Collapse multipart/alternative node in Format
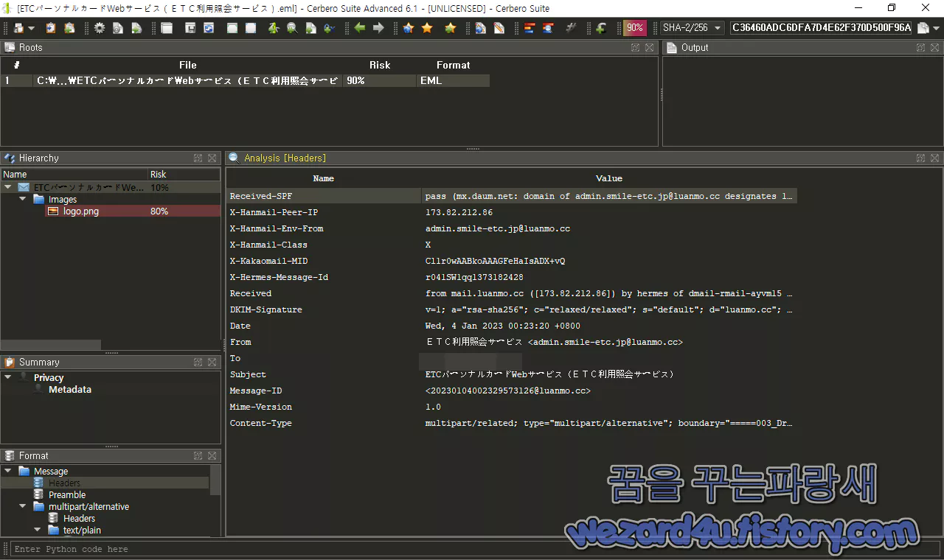944x560 pixels. point(23,506)
